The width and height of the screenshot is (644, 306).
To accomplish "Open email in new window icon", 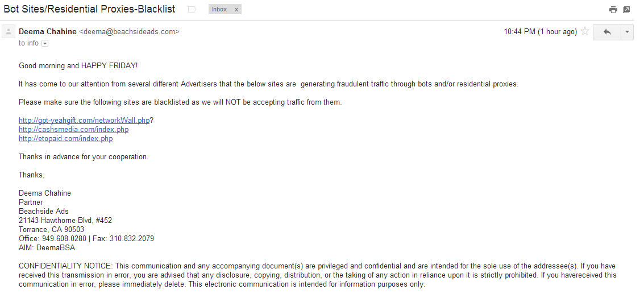I will point(626,10).
